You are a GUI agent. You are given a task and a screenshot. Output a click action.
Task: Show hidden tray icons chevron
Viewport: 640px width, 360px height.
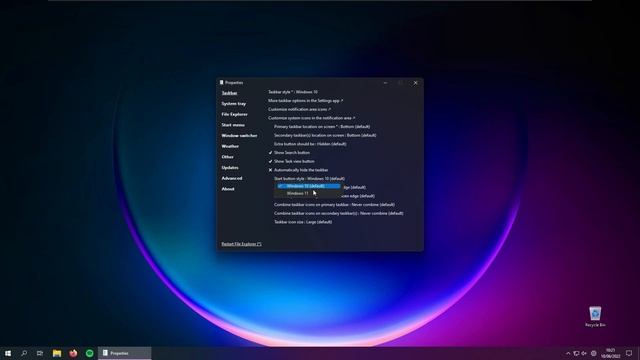point(568,353)
